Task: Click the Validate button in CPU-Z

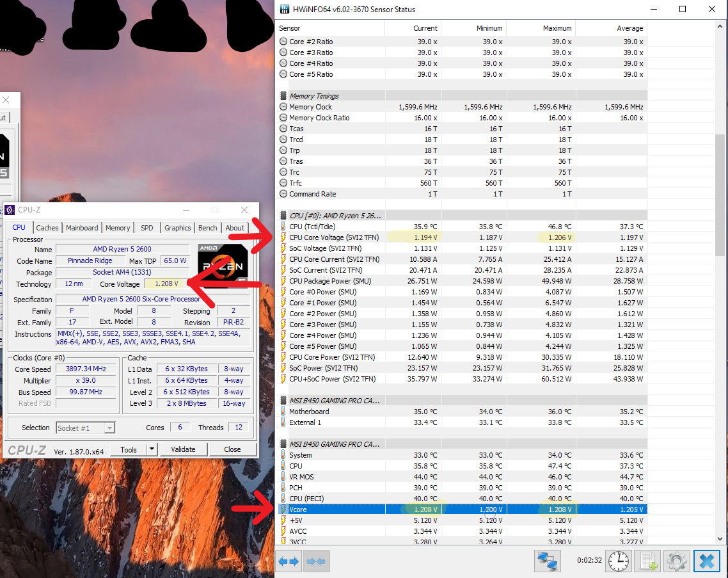Action: (x=183, y=449)
